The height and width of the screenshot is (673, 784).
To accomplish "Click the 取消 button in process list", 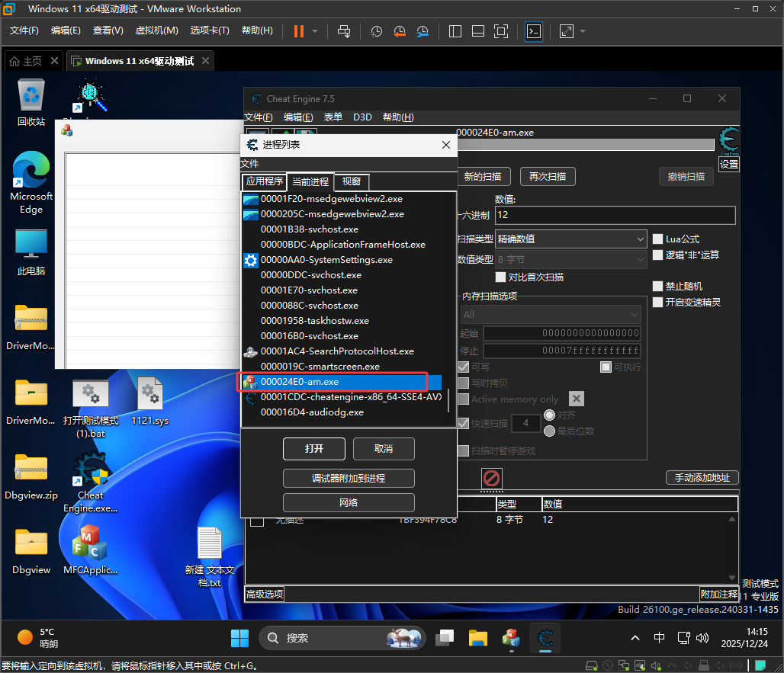I will [384, 449].
